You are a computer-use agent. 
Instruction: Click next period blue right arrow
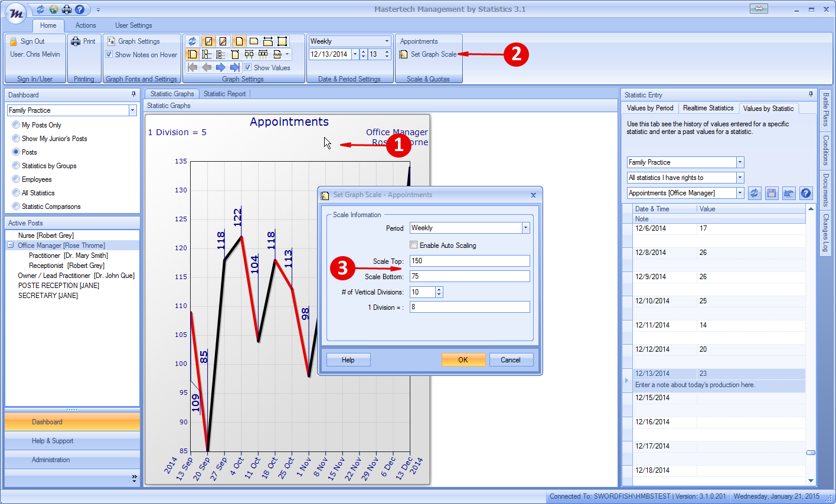221,67
